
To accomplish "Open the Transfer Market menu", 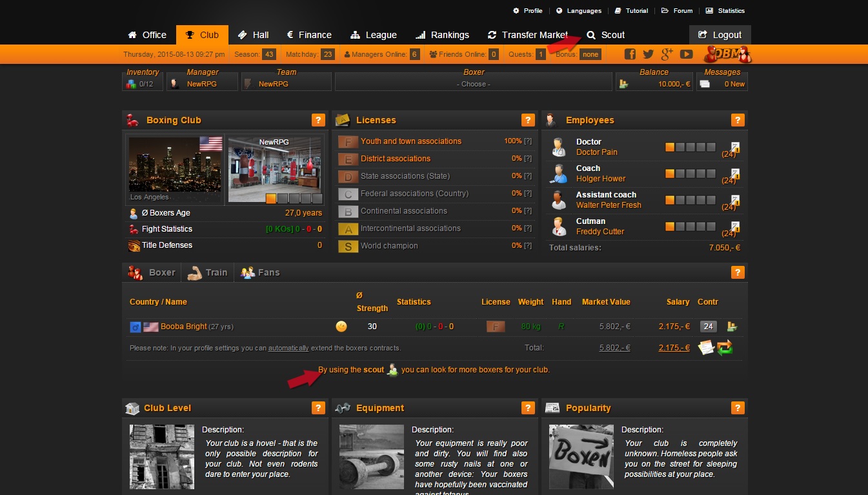I will click(x=528, y=35).
